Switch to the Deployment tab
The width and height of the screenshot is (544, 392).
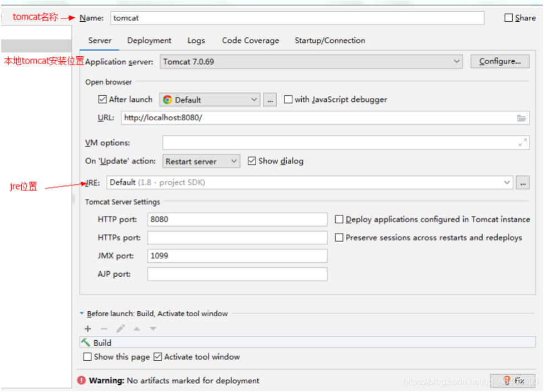click(x=149, y=41)
